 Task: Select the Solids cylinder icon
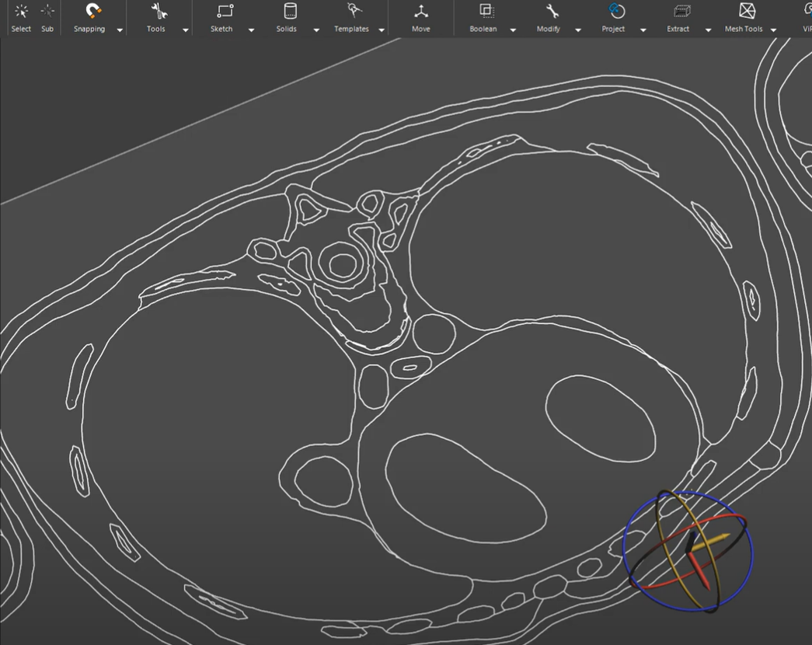pyautogui.click(x=290, y=12)
